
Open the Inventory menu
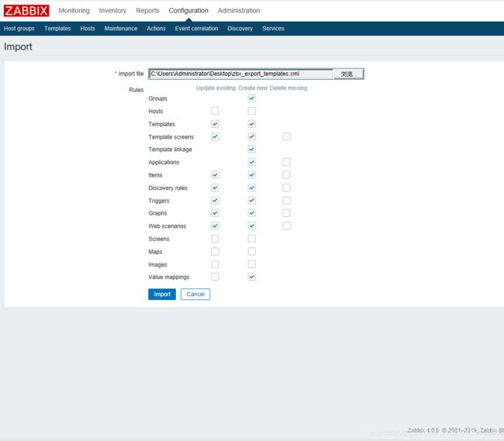(x=112, y=11)
